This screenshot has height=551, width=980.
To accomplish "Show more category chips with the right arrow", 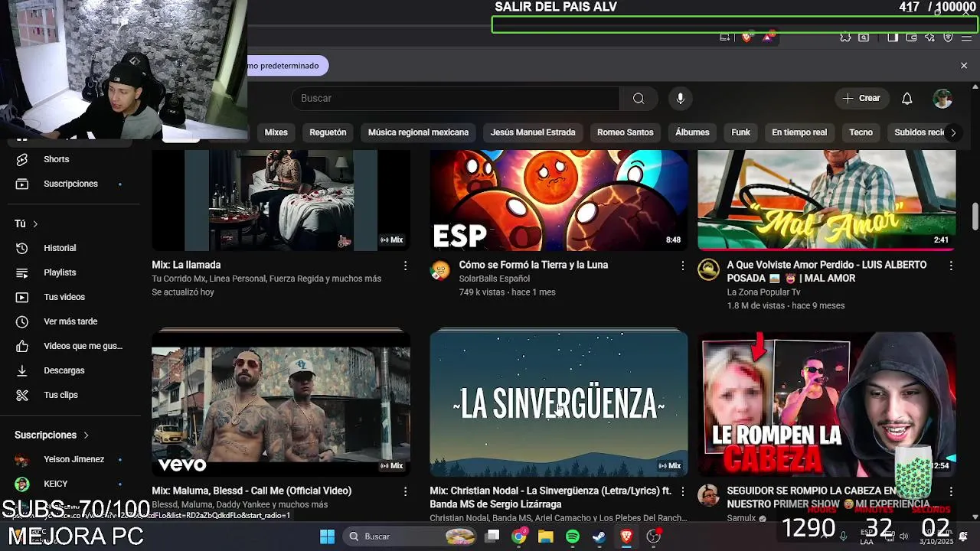I will tap(952, 132).
